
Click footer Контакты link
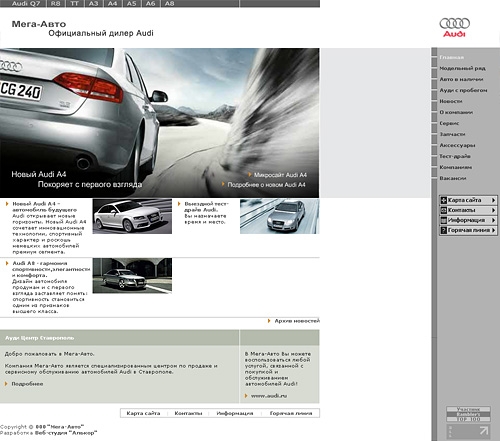(188, 413)
